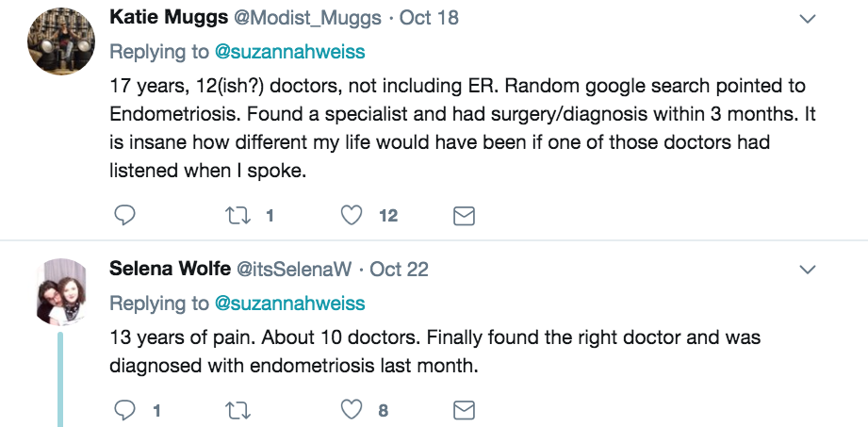
Task: Reply to Katie Muggs' tweet
Action: (x=124, y=215)
